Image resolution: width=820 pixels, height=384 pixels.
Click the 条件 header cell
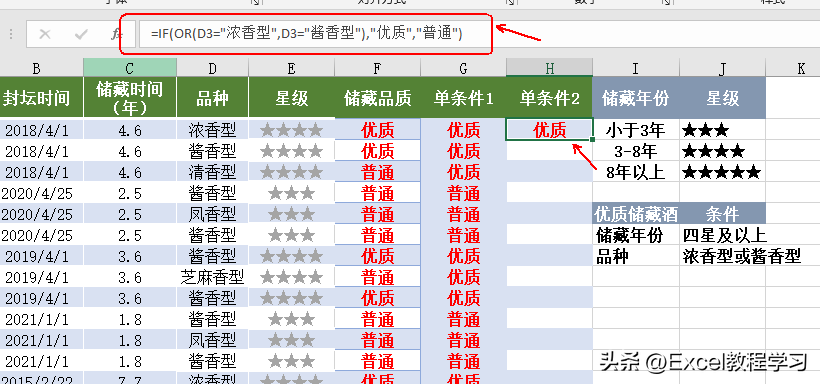click(722, 213)
